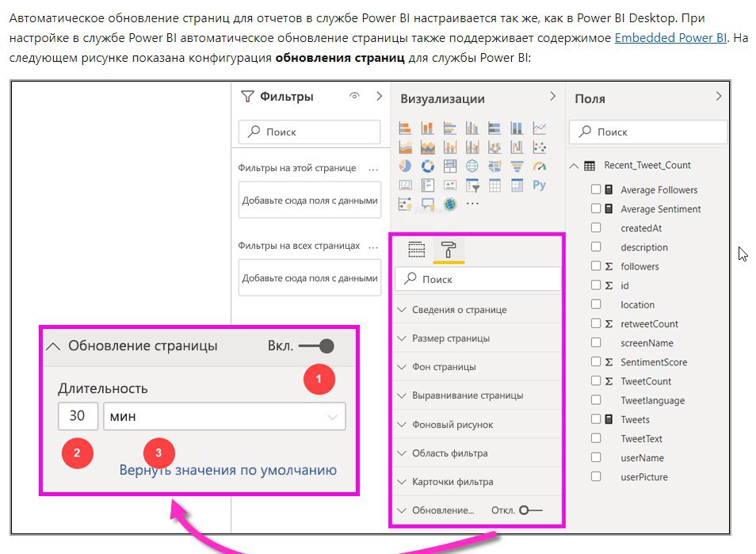Select the Python visual icon
The width and height of the screenshot is (756, 554).
[x=540, y=185]
